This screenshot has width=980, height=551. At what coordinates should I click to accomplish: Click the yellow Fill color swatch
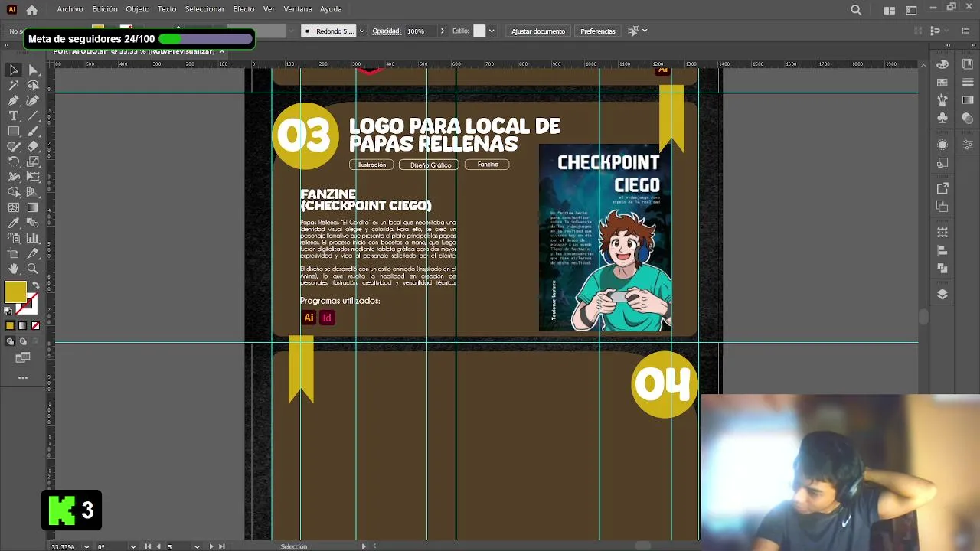click(x=15, y=292)
